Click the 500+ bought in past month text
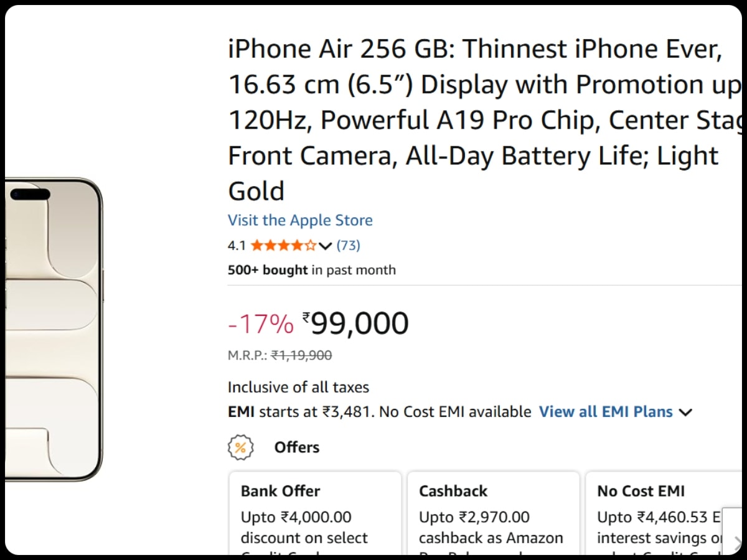This screenshot has height=560, width=747. (x=311, y=270)
